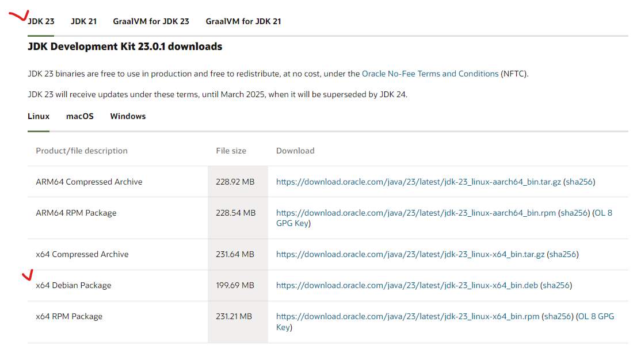Click the '199.69 MB' file size cell
Screen dimensions: 641x364
238,285
